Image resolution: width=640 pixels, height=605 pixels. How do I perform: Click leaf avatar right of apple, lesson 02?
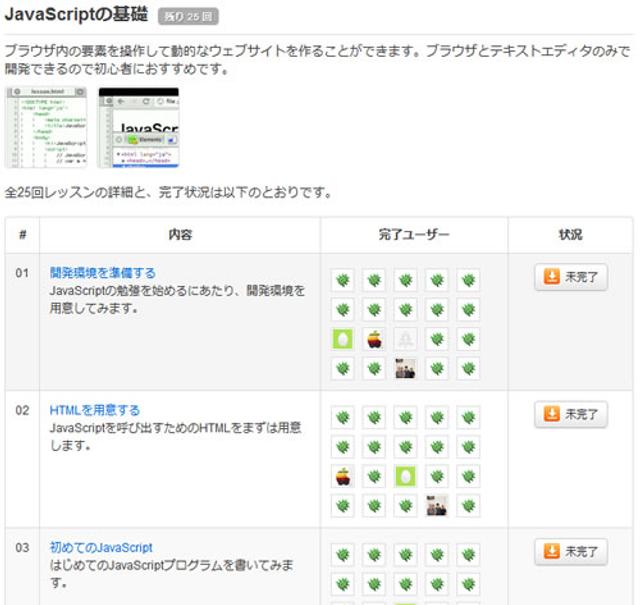click(374, 476)
